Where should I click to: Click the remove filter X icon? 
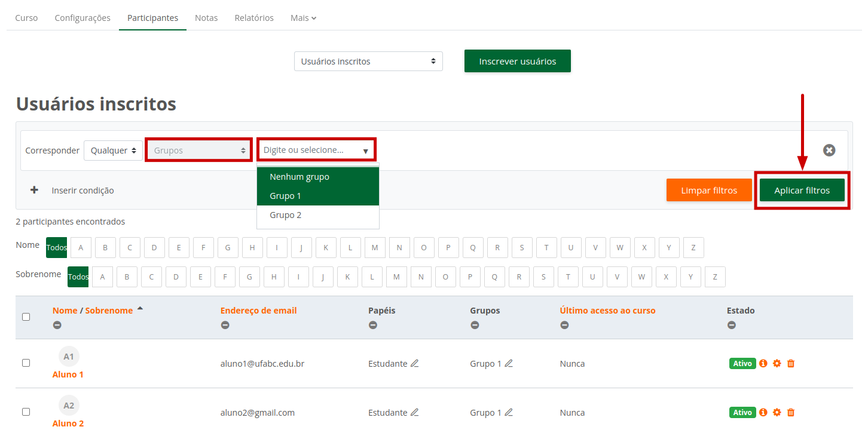point(829,151)
